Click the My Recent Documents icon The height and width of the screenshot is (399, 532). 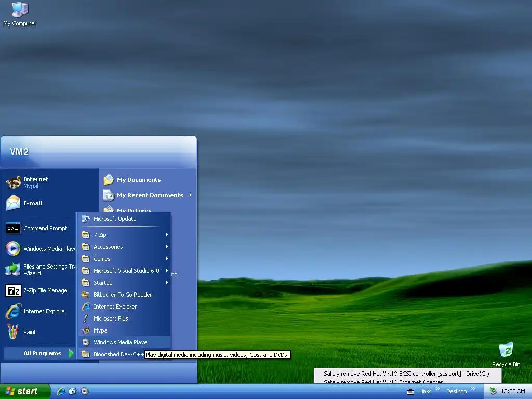point(109,195)
